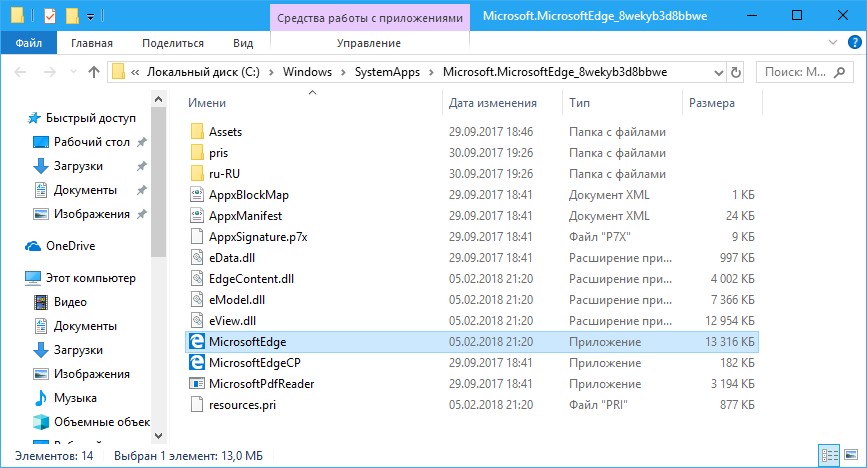Screen dimensions: 867x468
Task: Select the EdgeContent.dll file icon
Action: coord(197,279)
